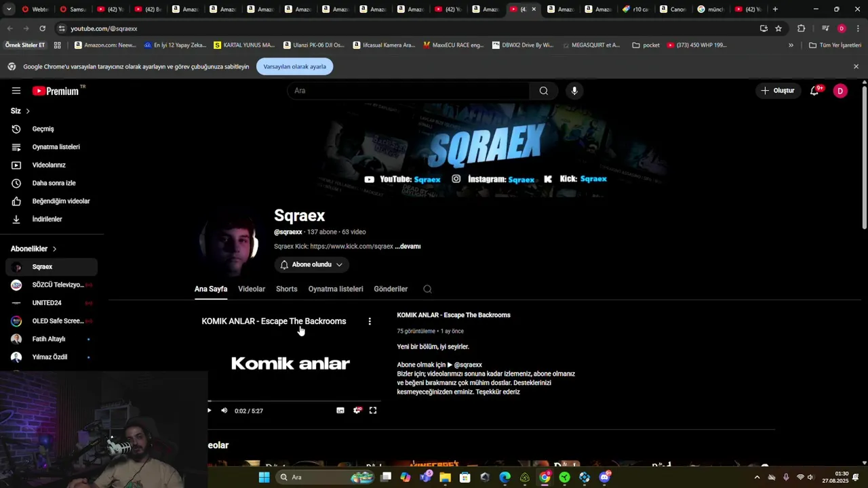Start voice search with the microphone
Screen dimensions: 868x488
pyautogui.click(x=574, y=91)
